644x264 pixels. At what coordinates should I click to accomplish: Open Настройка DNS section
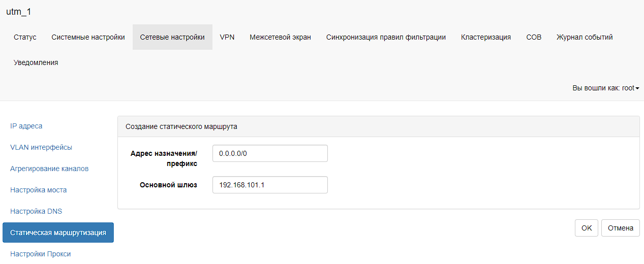click(36, 211)
